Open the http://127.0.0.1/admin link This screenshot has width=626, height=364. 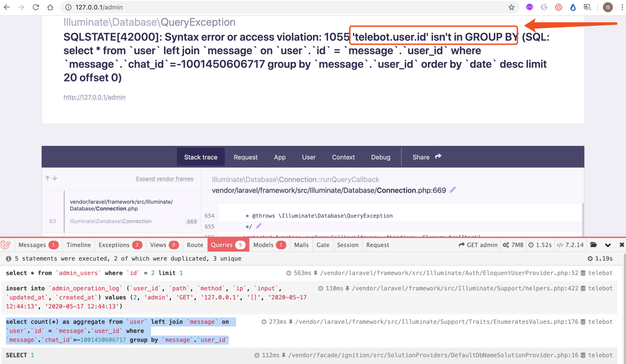(x=94, y=97)
